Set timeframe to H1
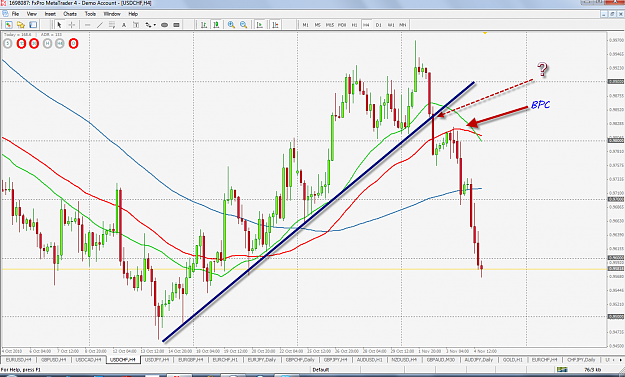This screenshot has width=625, height=377. coord(354,25)
